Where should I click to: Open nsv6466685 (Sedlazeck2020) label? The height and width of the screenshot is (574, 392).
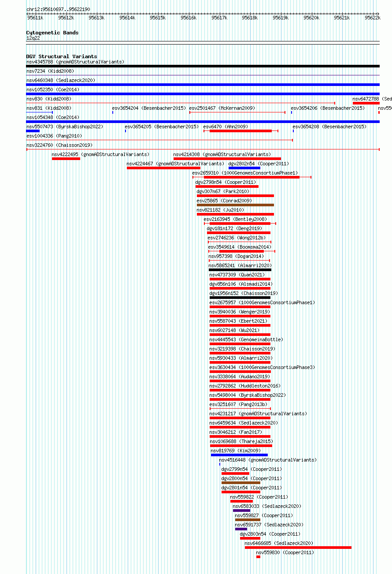[x=279, y=543]
